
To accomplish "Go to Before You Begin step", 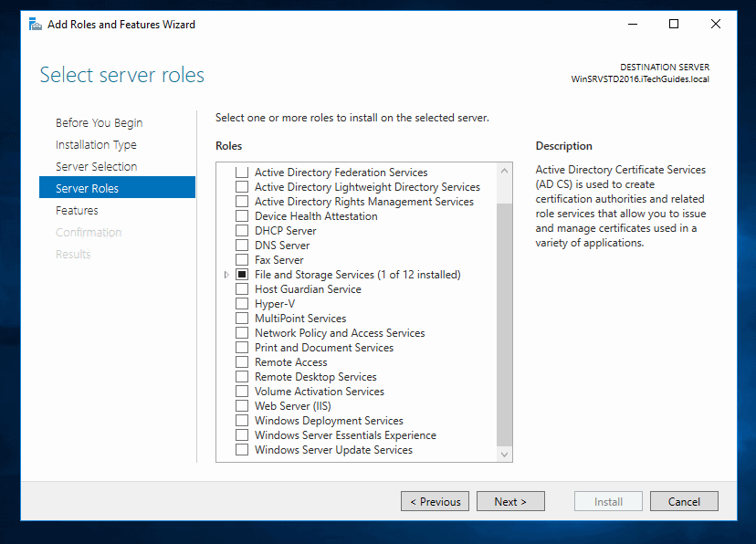I will pos(99,123).
